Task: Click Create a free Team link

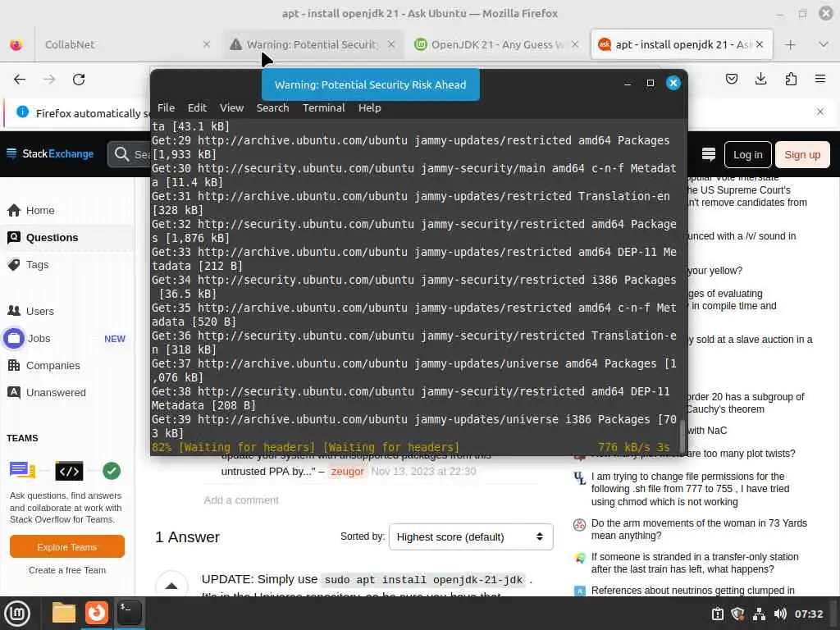Action: click(x=67, y=570)
